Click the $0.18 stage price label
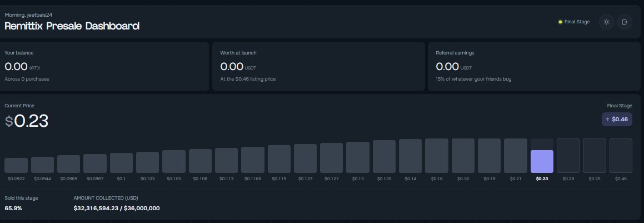This screenshot has height=223, width=644. point(463,179)
